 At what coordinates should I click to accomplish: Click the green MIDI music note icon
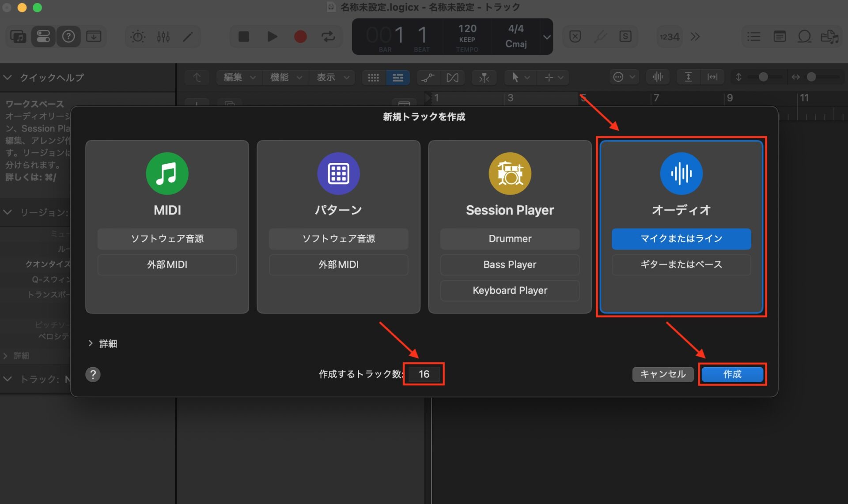click(167, 173)
